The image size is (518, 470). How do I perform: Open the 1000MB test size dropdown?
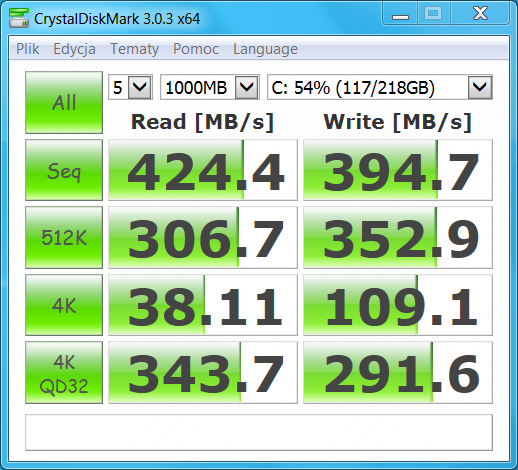(x=210, y=87)
